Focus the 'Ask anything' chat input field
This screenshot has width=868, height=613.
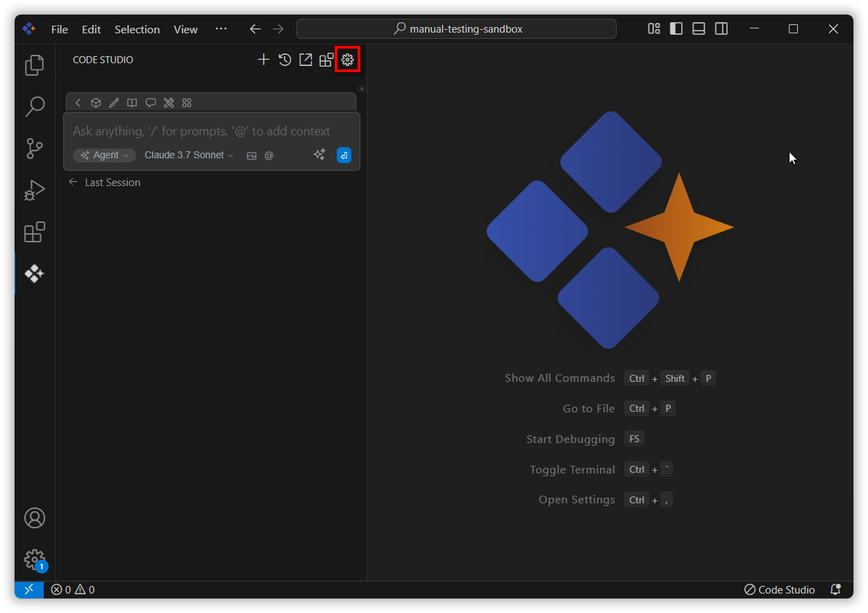click(x=202, y=131)
